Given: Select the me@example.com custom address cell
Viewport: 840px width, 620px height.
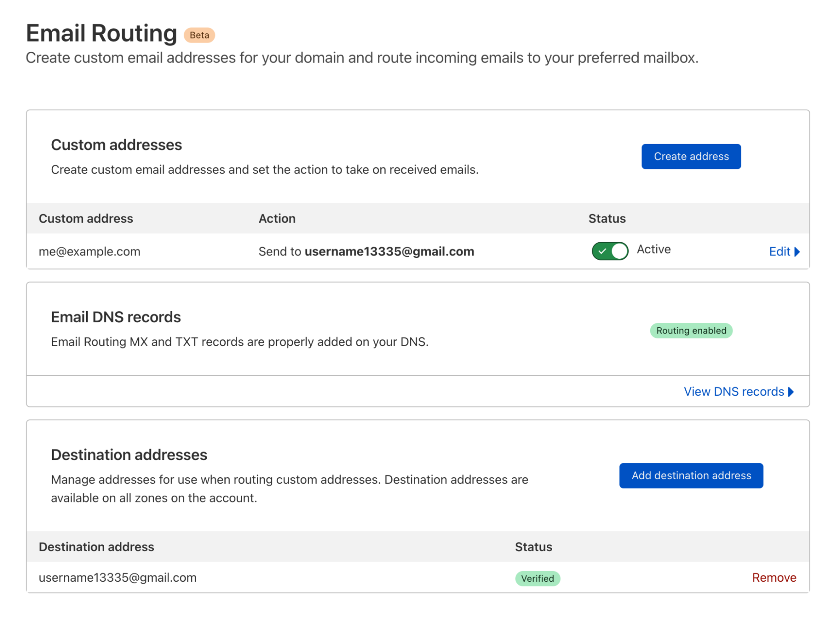Looking at the screenshot, I should click(90, 251).
